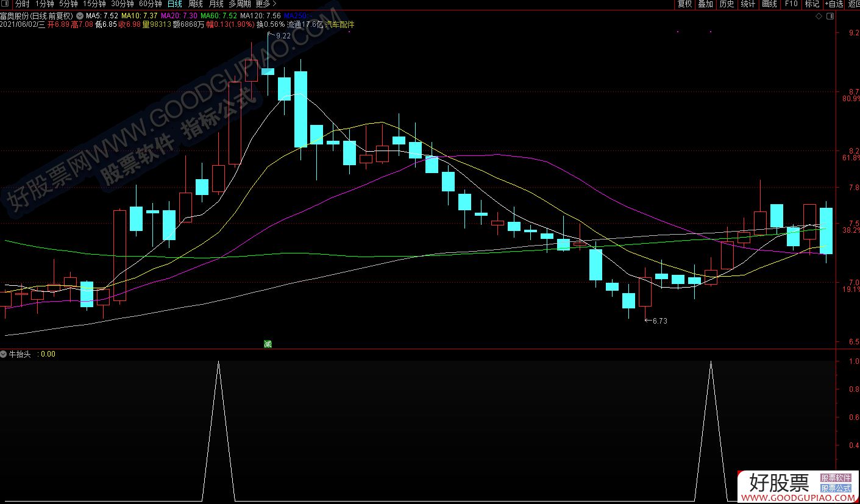860x504 pixels.
Task: Click the MA20: 7.30 label
Action: pyautogui.click(x=179, y=15)
